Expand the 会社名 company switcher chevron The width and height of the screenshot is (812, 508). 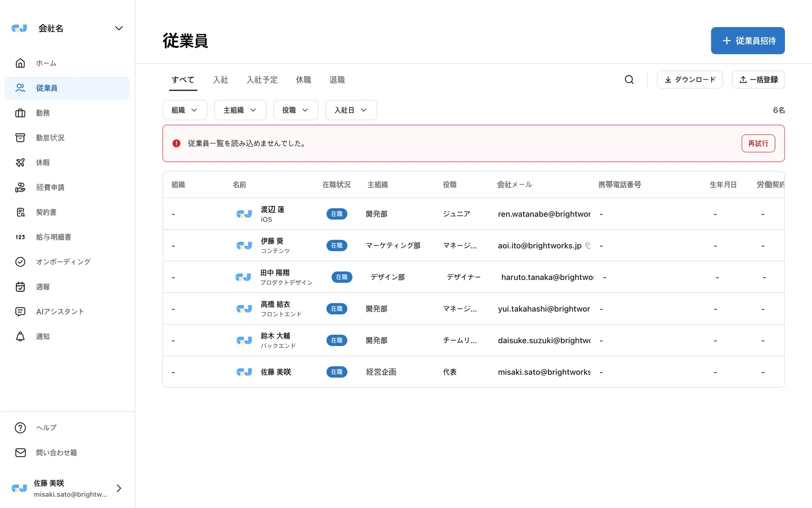(119, 28)
